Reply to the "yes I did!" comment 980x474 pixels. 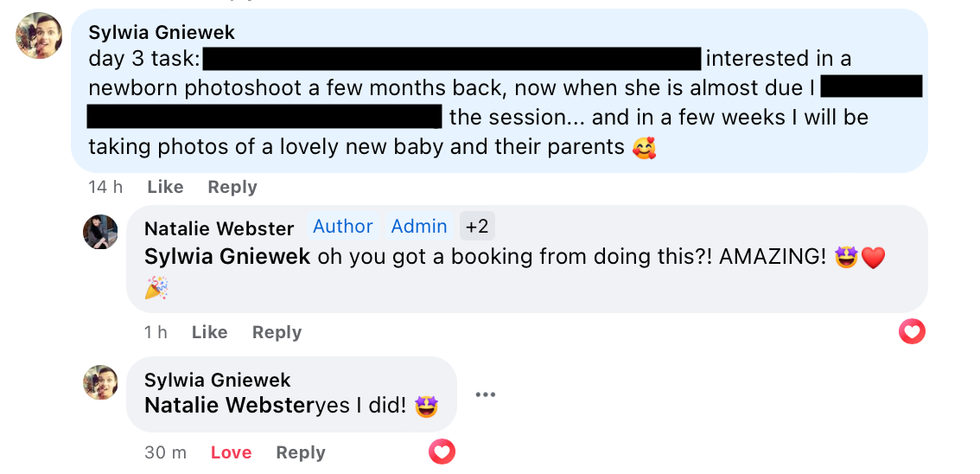301,452
